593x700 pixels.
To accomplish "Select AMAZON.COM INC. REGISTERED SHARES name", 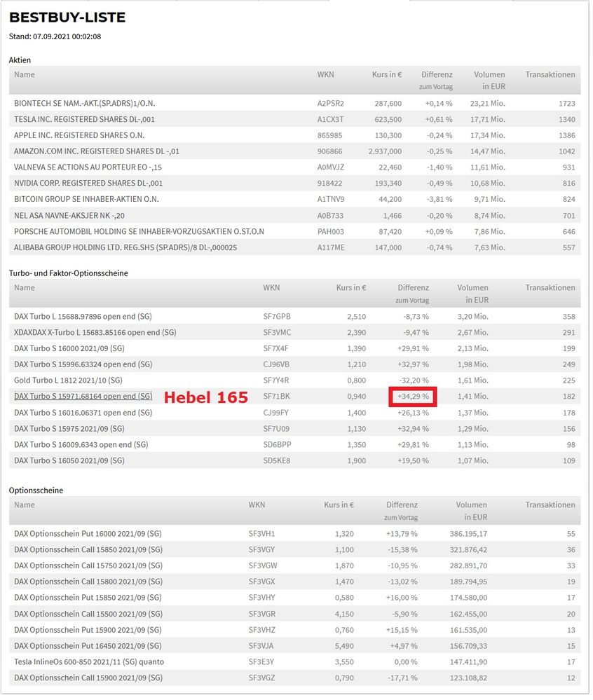I will click(97, 152).
